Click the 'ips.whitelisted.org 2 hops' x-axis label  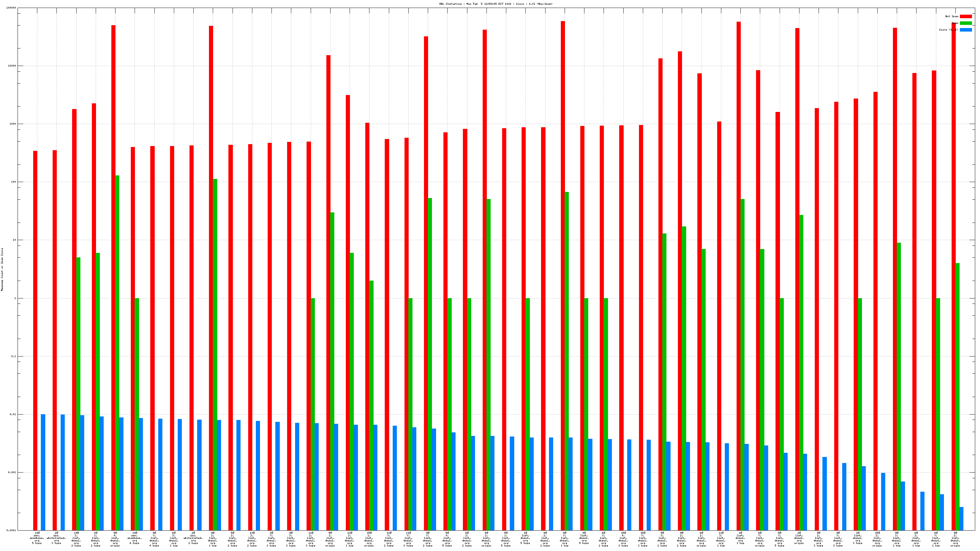point(193,538)
